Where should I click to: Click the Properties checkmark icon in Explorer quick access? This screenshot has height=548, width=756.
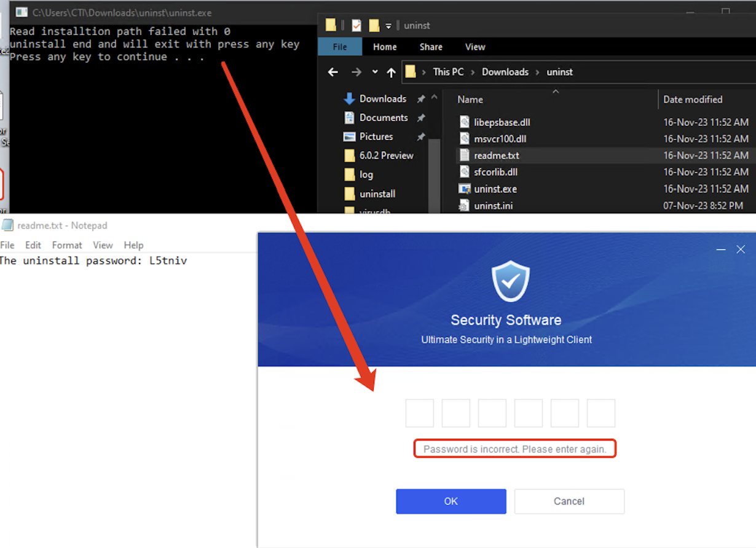(x=356, y=25)
